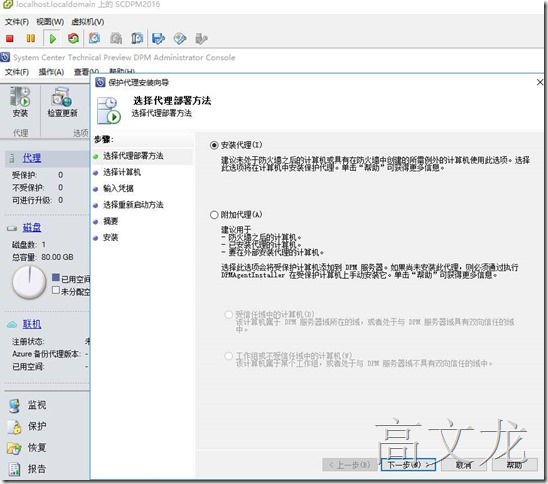548x484 pixels.
Task: Click the 监视 navigation icon
Action: pyautogui.click(x=14, y=405)
